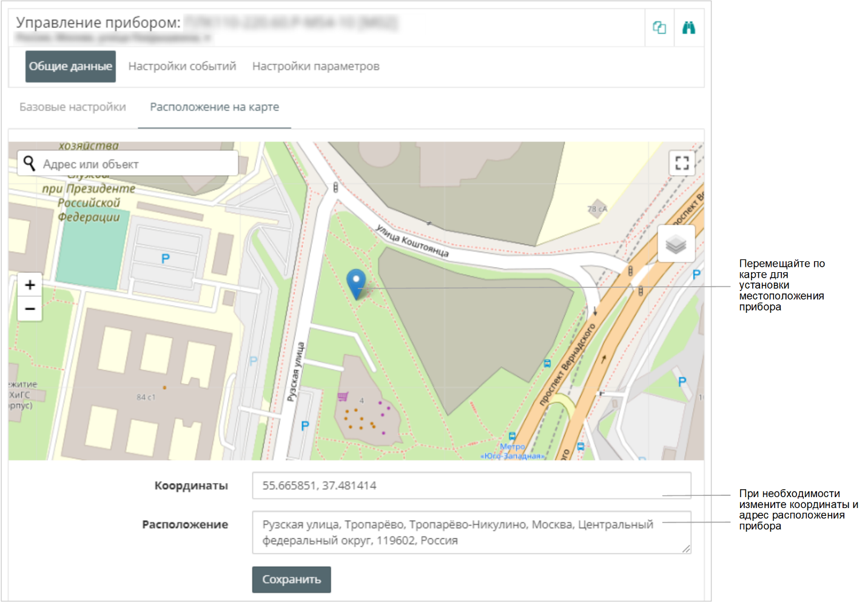Zoom out the map with minus button
The height and width of the screenshot is (602, 868).
click(x=30, y=309)
